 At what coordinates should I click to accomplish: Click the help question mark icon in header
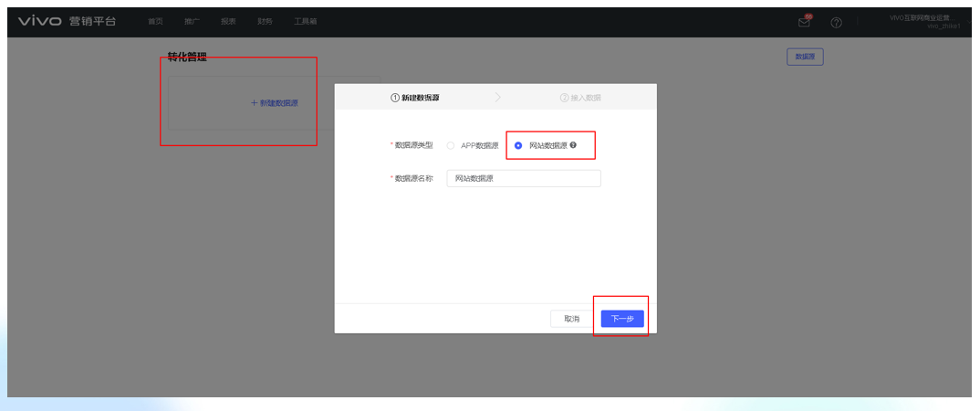(836, 22)
